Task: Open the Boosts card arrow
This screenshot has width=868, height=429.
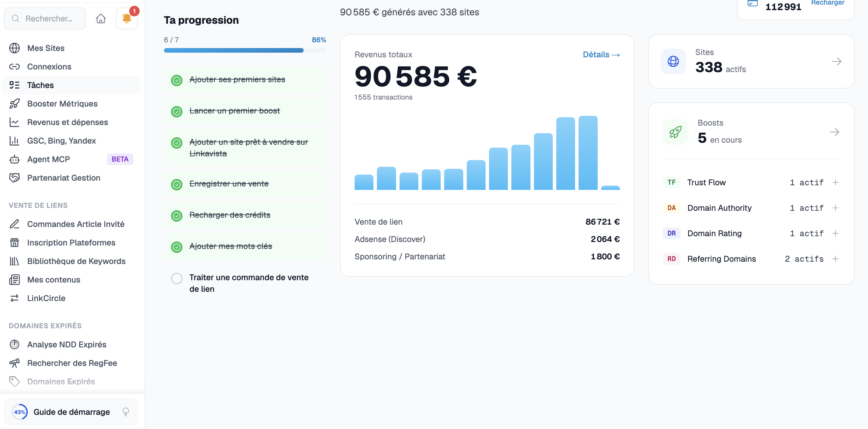Action: (834, 132)
